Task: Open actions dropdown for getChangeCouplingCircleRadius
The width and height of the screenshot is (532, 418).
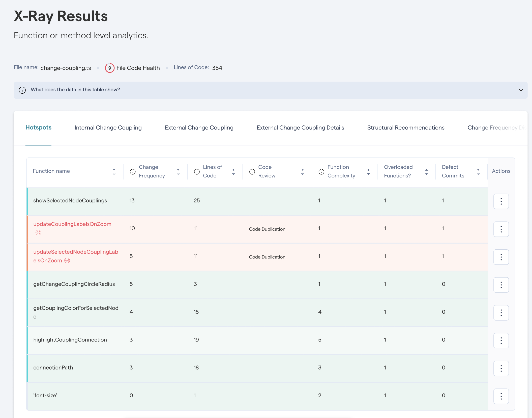Action: (501, 285)
